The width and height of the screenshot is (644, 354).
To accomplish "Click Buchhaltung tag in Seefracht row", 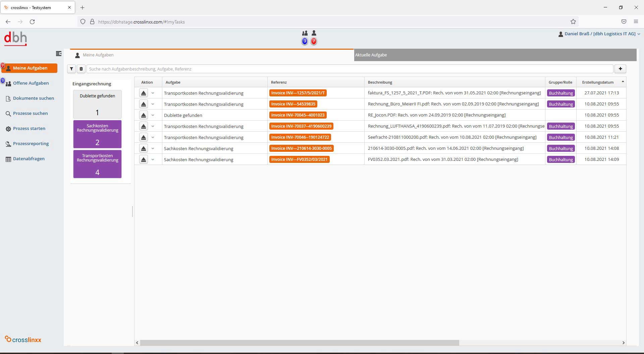I will tap(561, 137).
